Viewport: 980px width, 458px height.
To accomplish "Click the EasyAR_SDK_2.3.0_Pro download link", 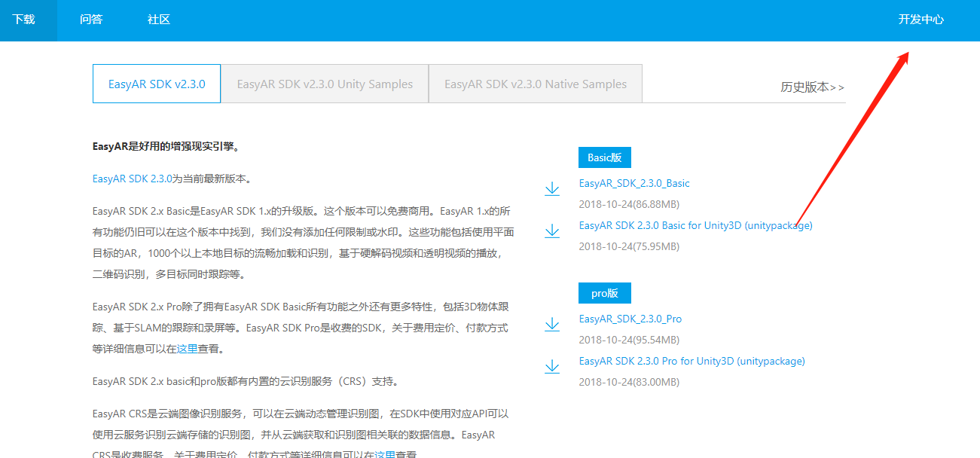I will [630, 319].
